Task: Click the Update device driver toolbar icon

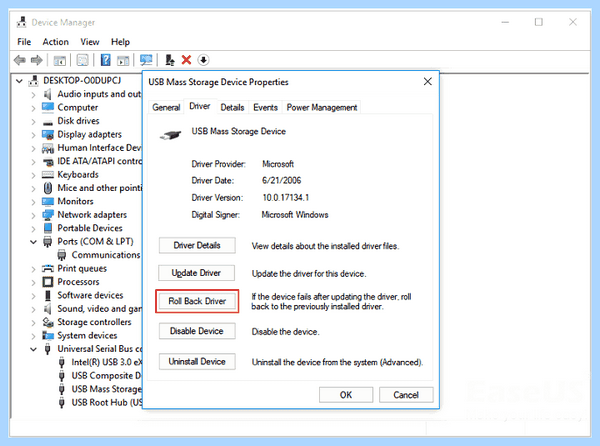Action: tap(170, 60)
